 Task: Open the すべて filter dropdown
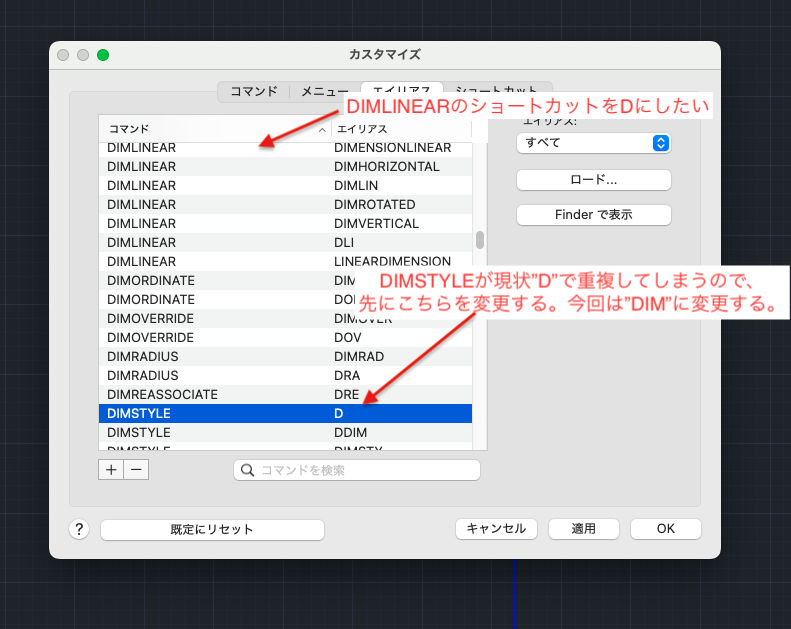[593, 143]
